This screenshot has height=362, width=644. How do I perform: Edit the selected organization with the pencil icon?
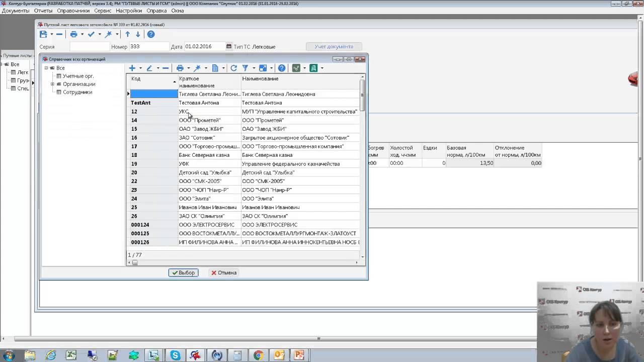click(149, 68)
